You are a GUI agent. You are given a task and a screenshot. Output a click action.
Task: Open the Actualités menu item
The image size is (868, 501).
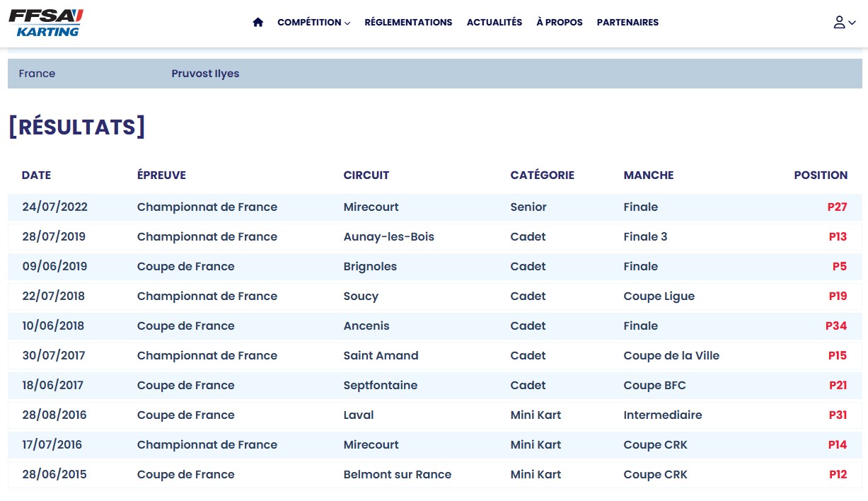coord(494,23)
